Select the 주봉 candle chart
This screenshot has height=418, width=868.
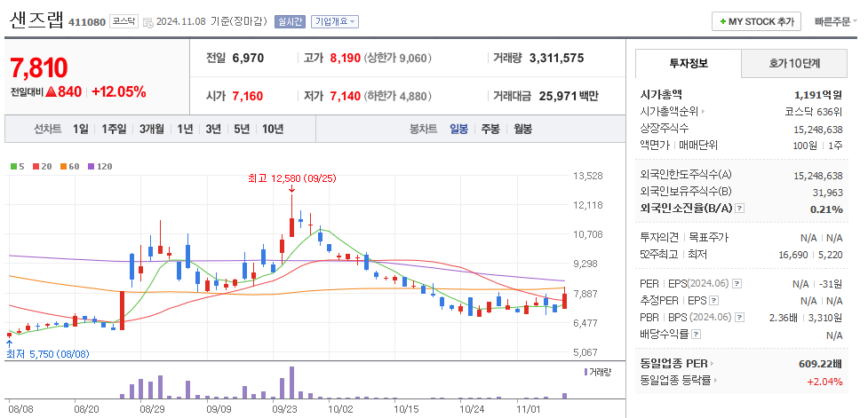pyautogui.click(x=490, y=129)
